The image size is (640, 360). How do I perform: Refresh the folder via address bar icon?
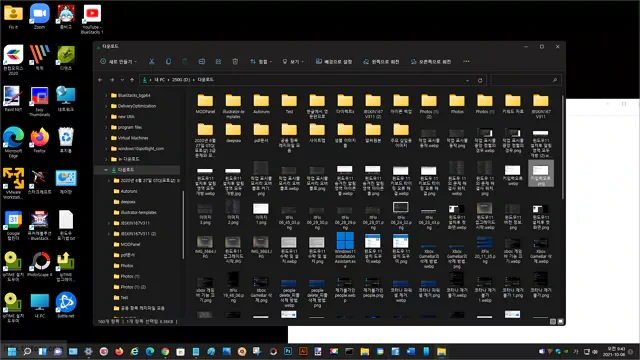[x=480, y=80]
